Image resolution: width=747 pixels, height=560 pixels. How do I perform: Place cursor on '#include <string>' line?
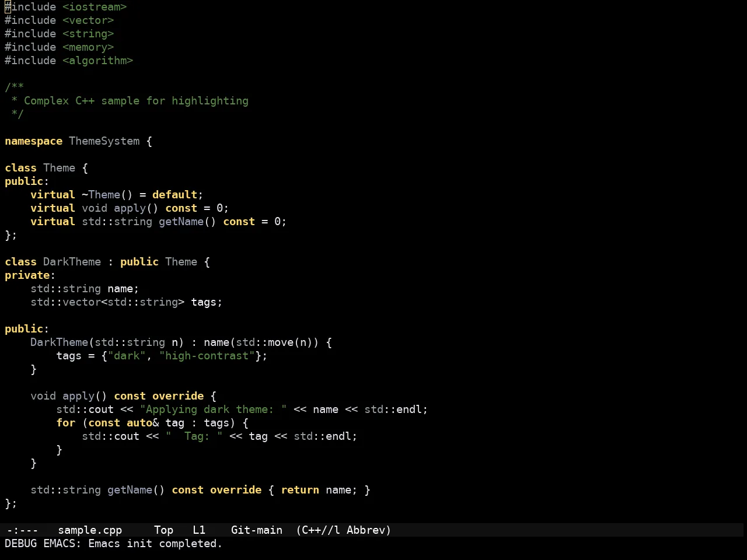pos(60,34)
